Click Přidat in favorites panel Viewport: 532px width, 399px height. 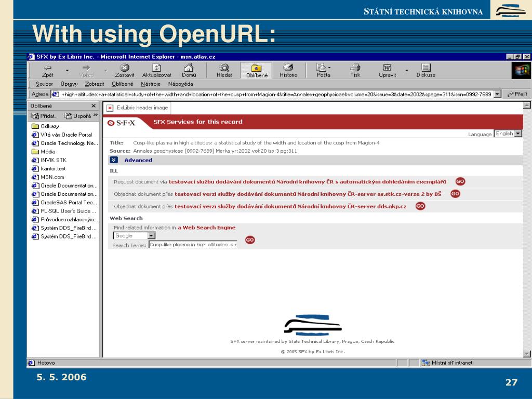click(x=44, y=116)
